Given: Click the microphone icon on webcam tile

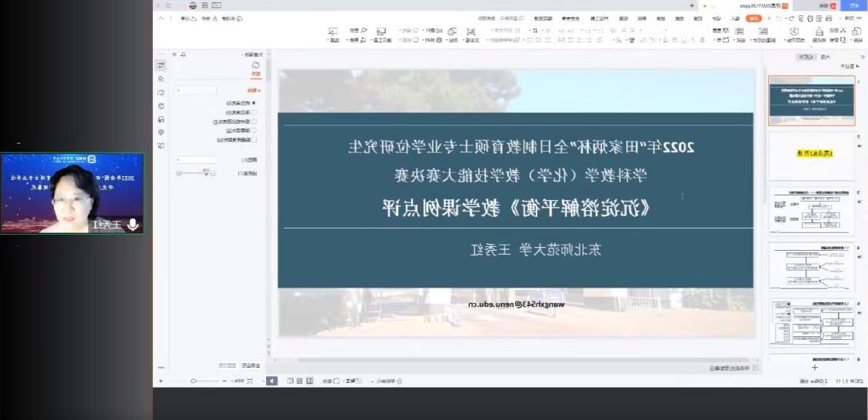Looking at the screenshot, I should point(132,225).
